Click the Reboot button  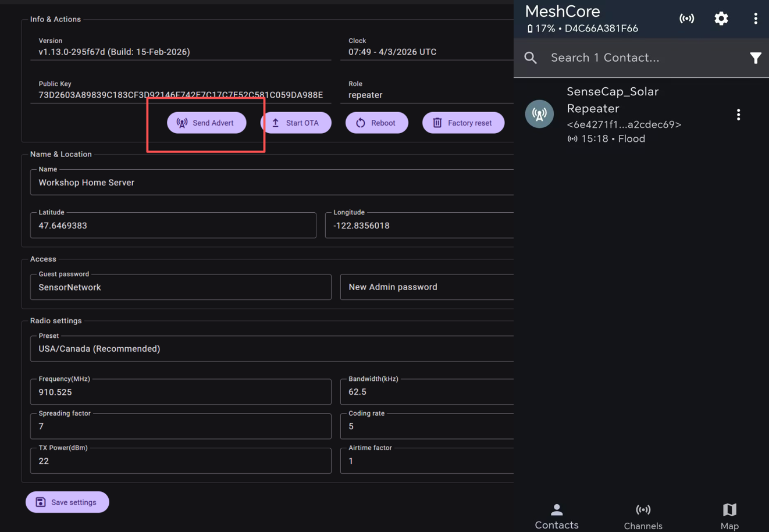click(x=376, y=123)
